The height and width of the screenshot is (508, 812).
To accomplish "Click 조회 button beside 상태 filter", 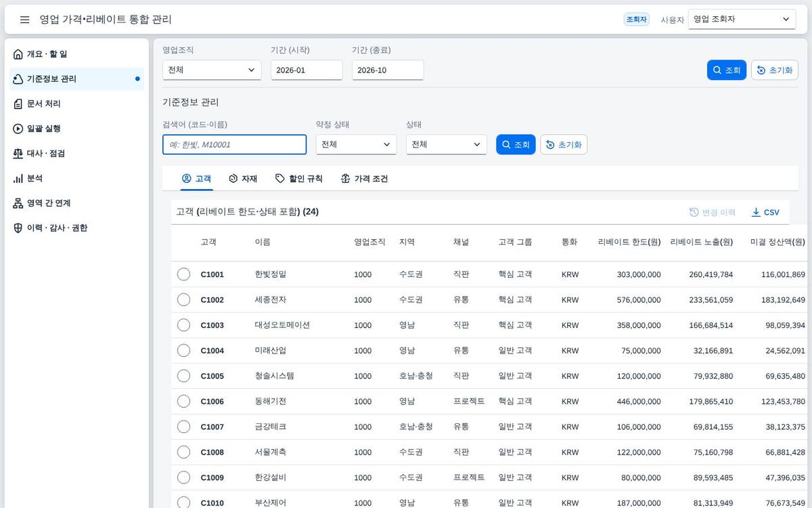I will pos(516,144).
